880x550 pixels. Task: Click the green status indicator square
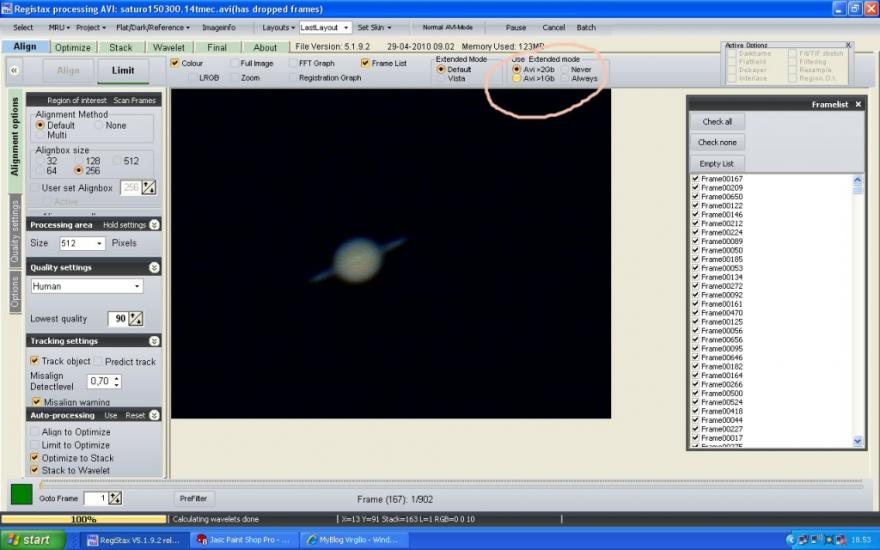pyautogui.click(x=22, y=494)
